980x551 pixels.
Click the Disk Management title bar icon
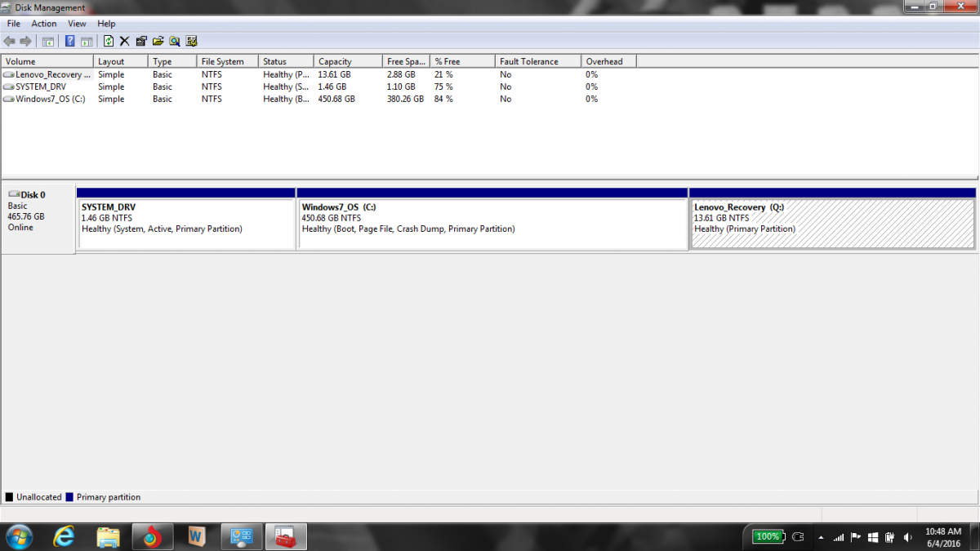(x=7, y=7)
